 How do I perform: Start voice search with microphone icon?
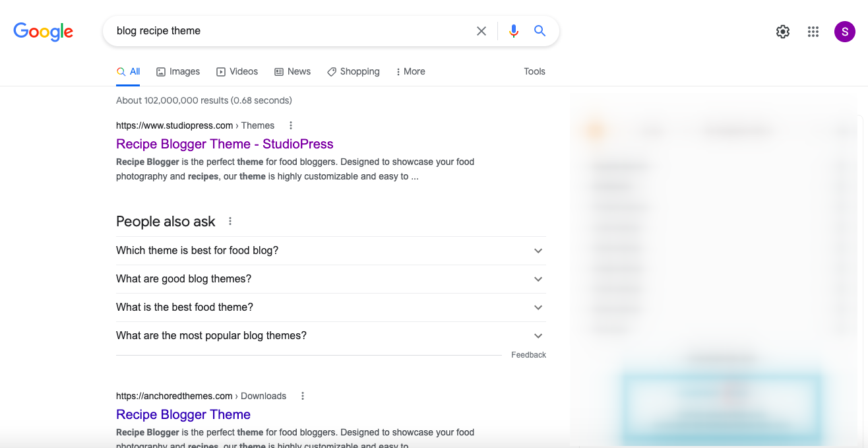[514, 31]
